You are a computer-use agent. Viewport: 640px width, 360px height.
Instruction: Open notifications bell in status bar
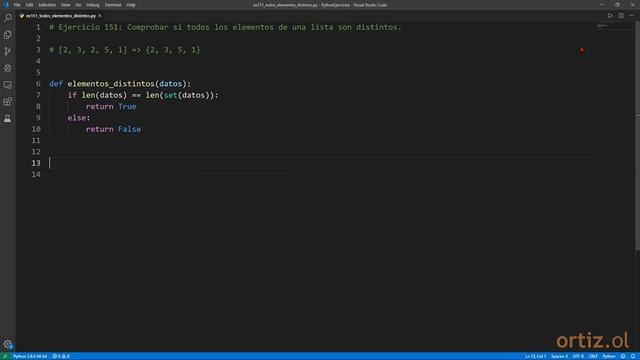(x=633, y=356)
